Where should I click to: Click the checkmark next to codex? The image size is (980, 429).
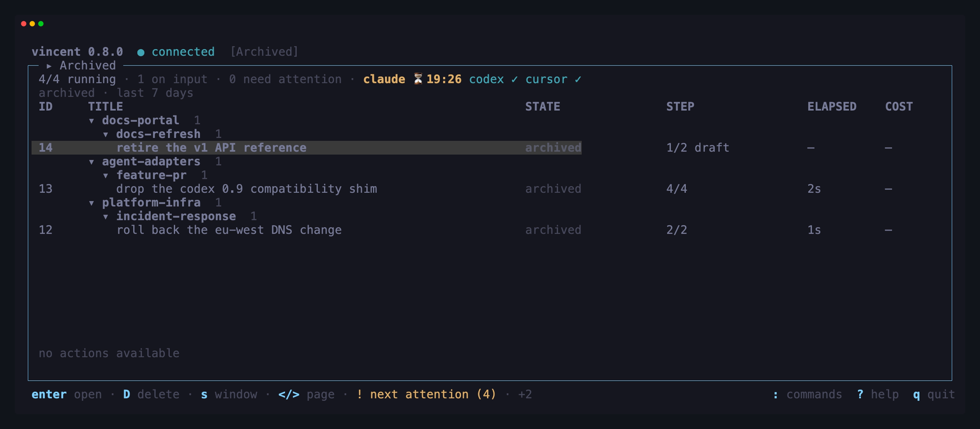(x=514, y=79)
